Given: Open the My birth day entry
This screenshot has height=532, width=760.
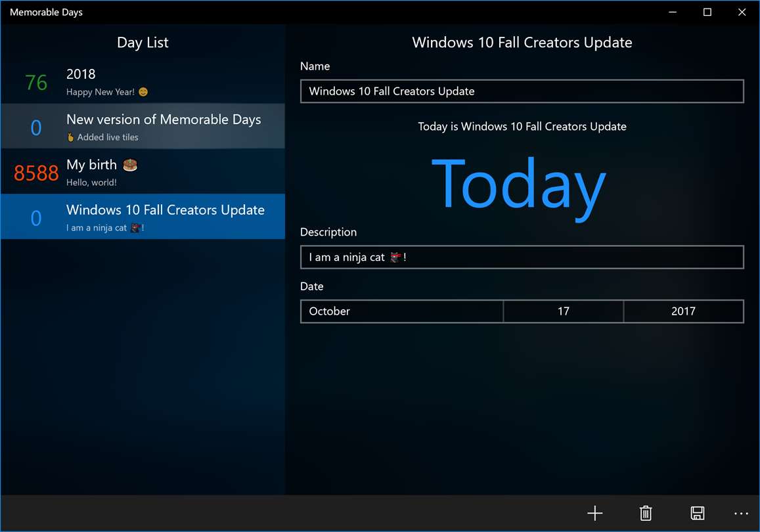Looking at the screenshot, I should (143, 171).
